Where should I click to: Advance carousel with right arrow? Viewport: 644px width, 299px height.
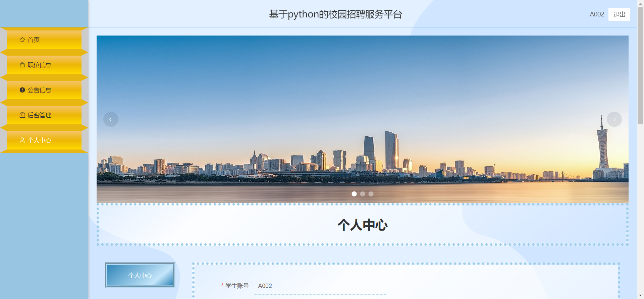(x=614, y=119)
